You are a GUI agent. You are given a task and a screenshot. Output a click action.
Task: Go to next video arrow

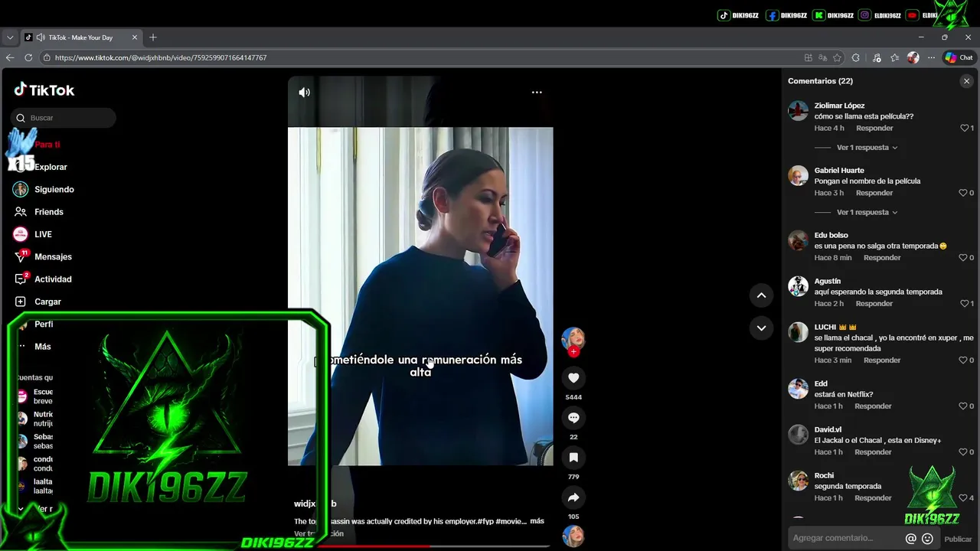[761, 328]
